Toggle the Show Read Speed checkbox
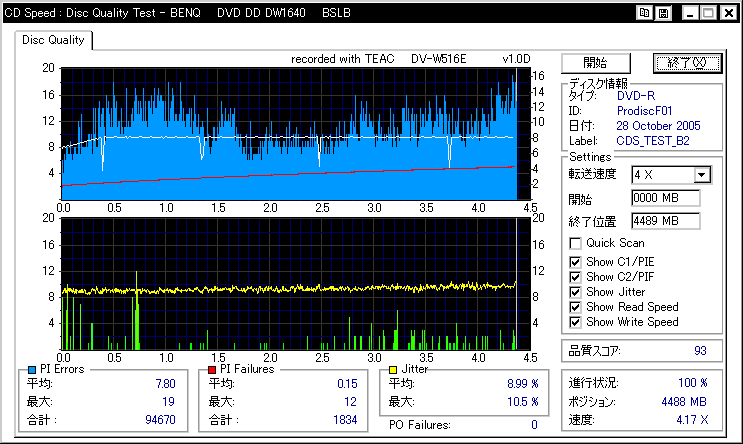 575,308
